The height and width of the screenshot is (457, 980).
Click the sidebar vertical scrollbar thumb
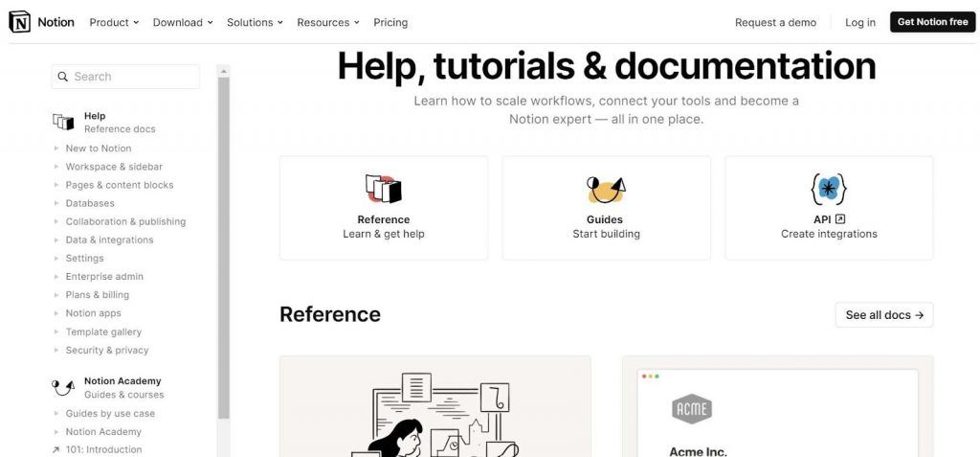coord(224,247)
